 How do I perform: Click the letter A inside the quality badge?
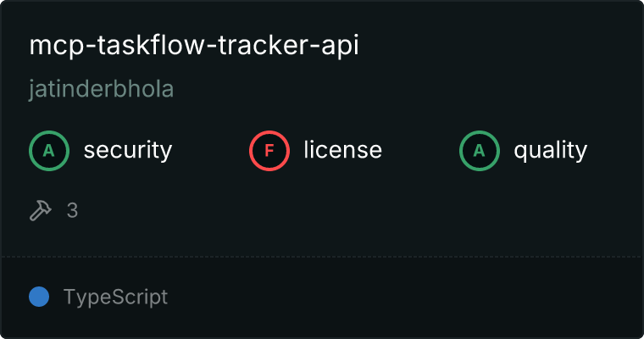pos(480,151)
